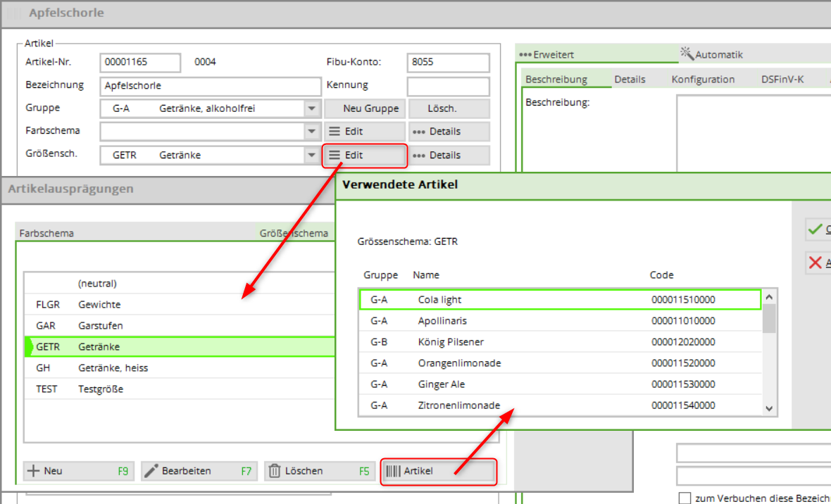The width and height of the screenshot is (831, 504).
Task: Click the red X cancel button
Action: click(817, 263)
